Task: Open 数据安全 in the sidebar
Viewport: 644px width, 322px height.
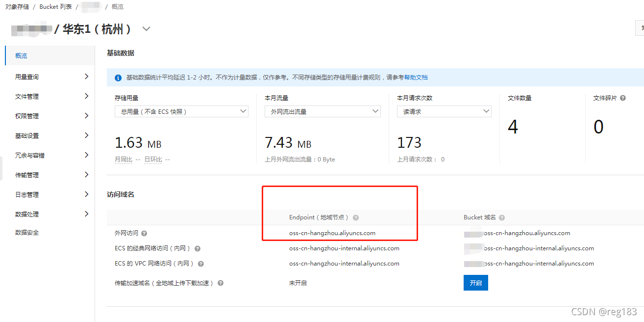Action: [x=27, y=233]
